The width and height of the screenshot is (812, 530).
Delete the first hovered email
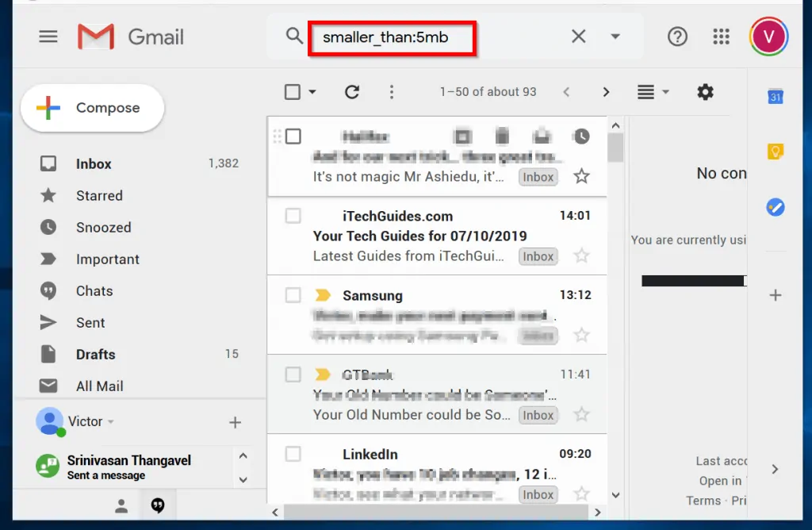pyautogui.click(x=502, y=136)
